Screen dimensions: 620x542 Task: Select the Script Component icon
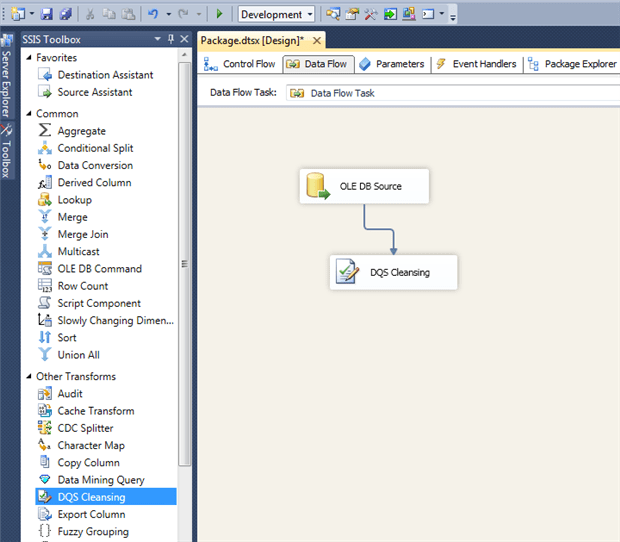45,303
